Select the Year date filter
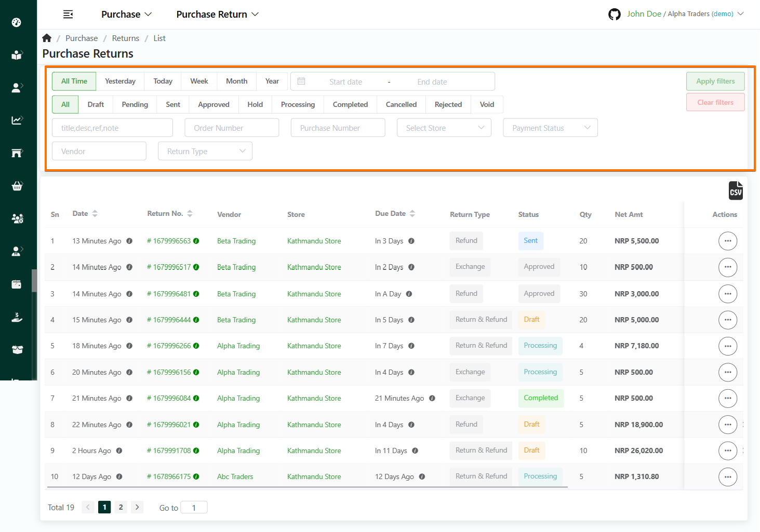The width and height of the screenshot is (760, 532). (272, 81)
